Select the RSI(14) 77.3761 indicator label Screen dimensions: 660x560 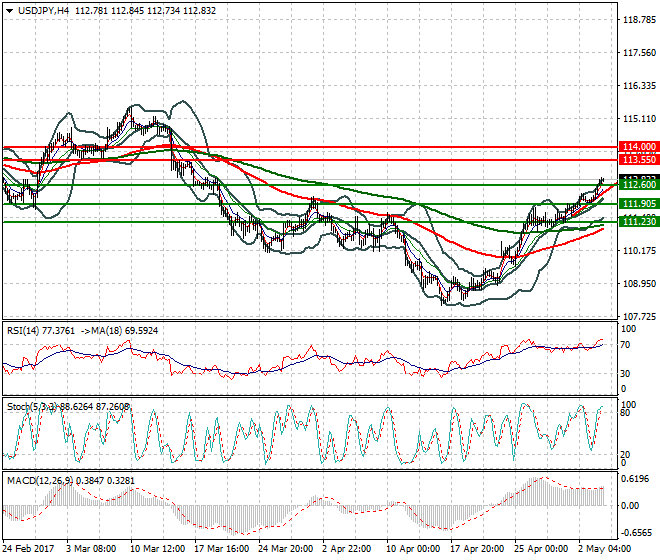pos(40,331)
